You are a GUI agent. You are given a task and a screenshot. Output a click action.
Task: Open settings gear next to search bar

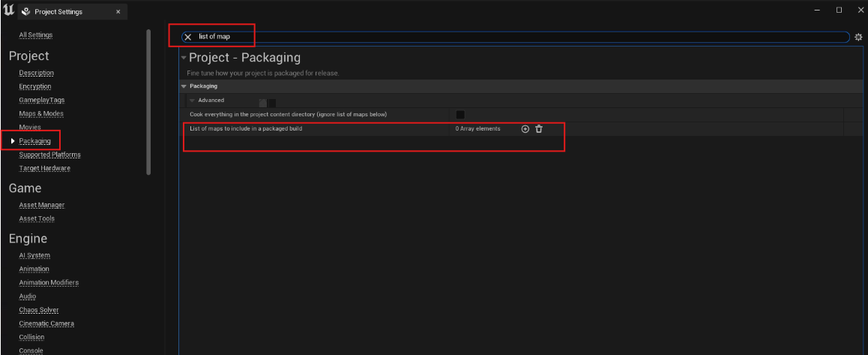pyautogui.click(x=858, y=37)
